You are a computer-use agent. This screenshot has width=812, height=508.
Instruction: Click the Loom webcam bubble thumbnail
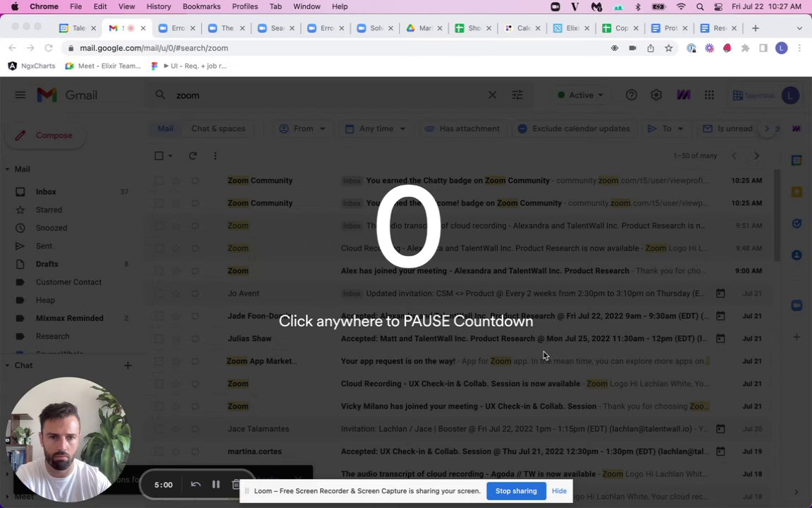(68, 440)
